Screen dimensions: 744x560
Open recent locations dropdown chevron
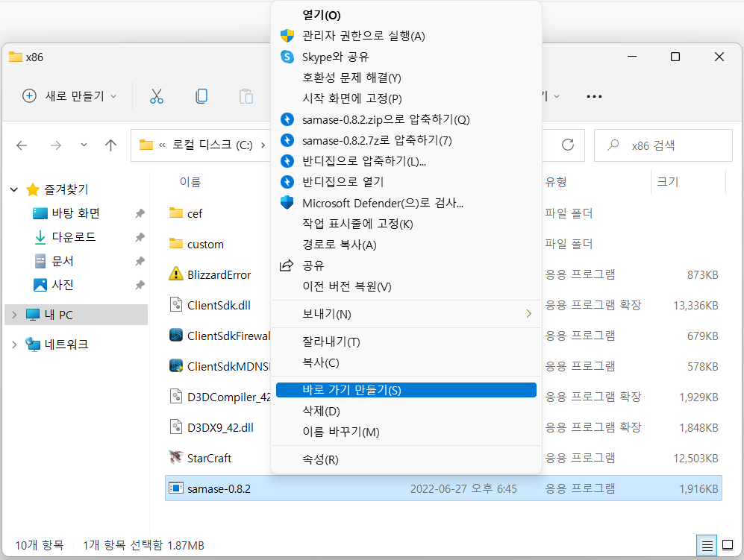coord(84,145)
